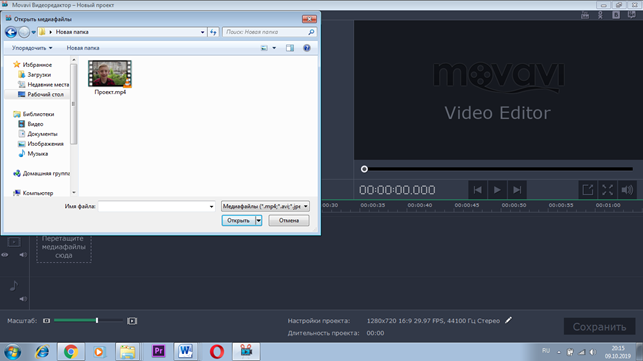The width and height of the screenshot is (643, 361).
Task: Zoom in timeline scale icon
Action: (132, 321)
